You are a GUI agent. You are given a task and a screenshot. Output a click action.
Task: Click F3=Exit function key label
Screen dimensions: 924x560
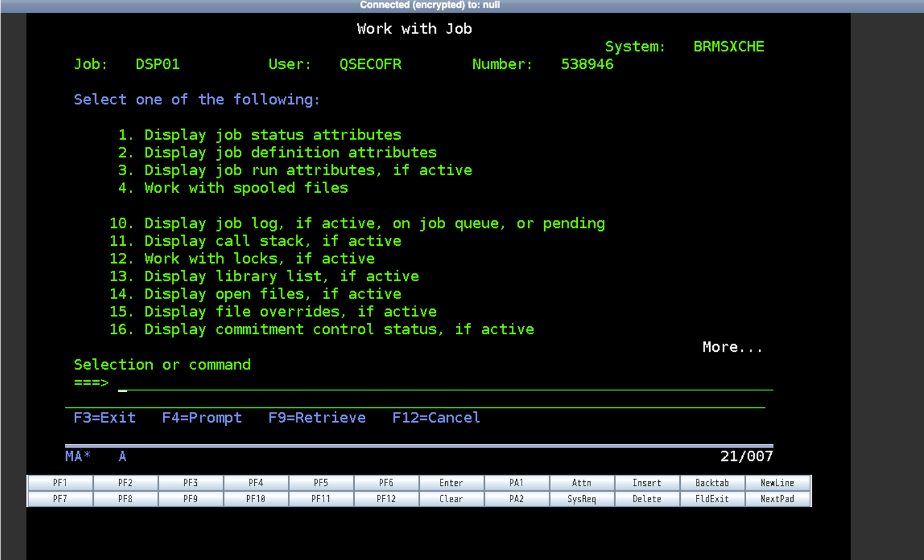105,418
